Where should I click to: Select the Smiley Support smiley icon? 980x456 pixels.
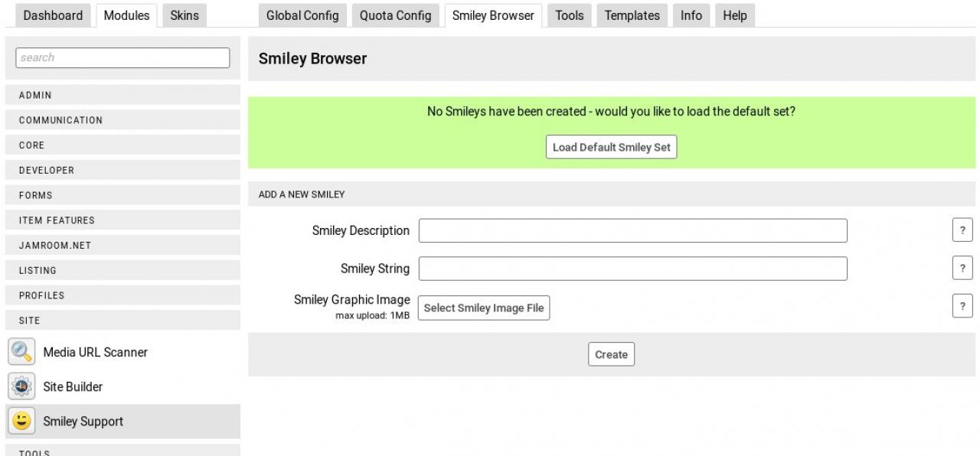point(21,421)
